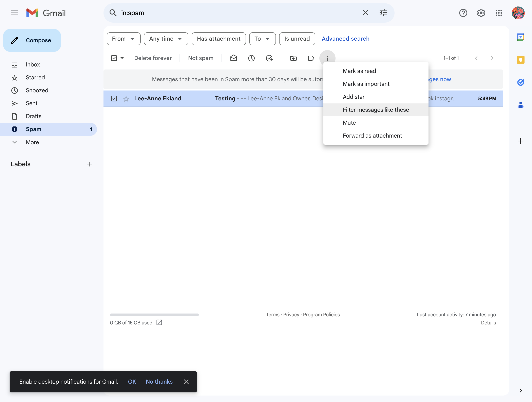This screenshot has width=532, height=402.
Task: Hide the side panel chevron at bottom right
Action: point(520,391)
